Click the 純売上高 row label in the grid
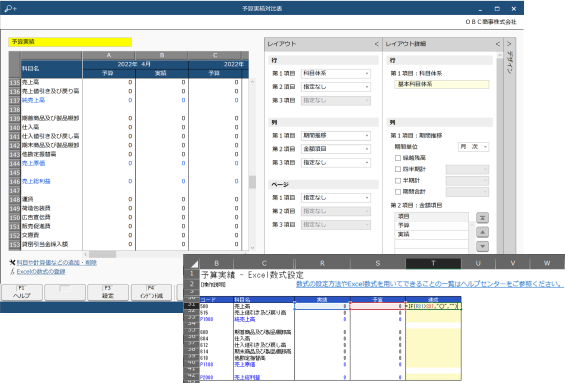 34,101
